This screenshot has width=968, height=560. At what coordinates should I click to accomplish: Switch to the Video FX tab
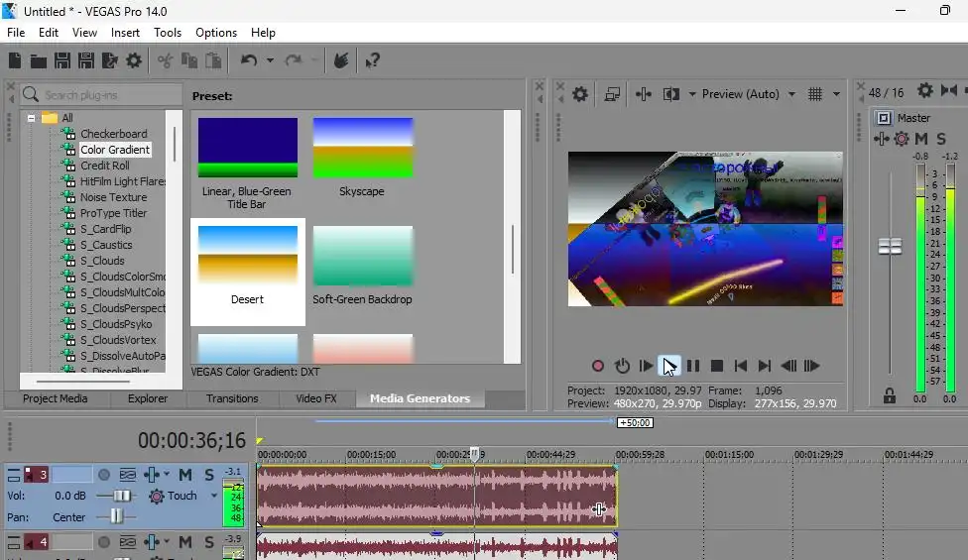tap(316, 398)
